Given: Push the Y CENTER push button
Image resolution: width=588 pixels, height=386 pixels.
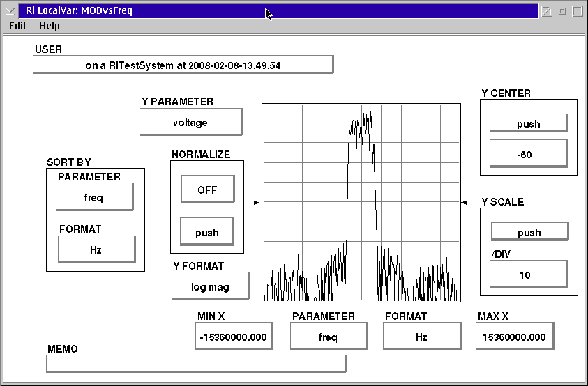Looking at the screenshot, I should click(529, 123).
